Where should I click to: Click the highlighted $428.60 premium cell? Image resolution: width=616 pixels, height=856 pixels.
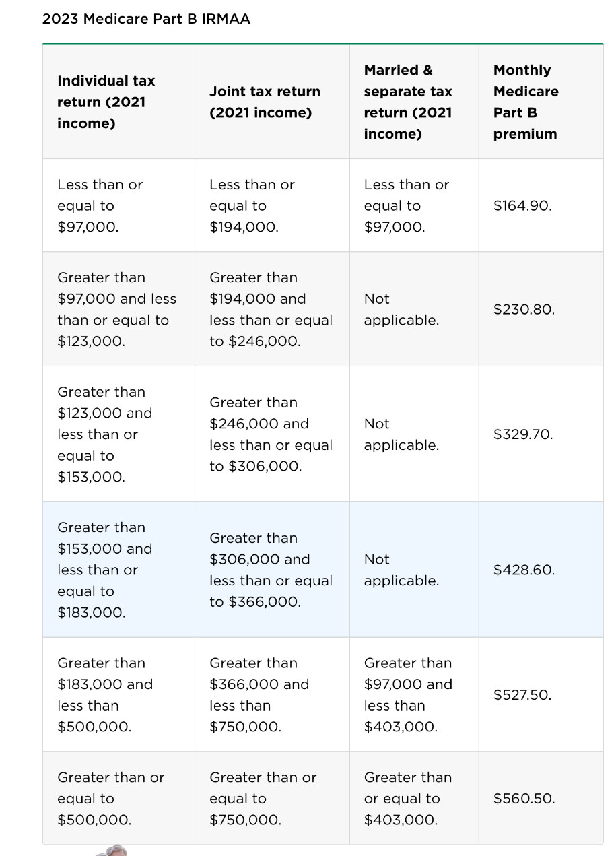point(524,570)
